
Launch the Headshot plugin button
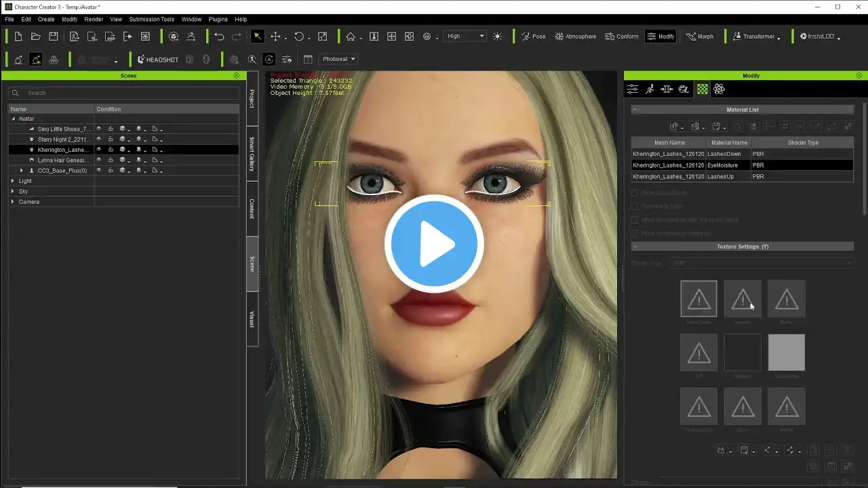click(157, 60)
